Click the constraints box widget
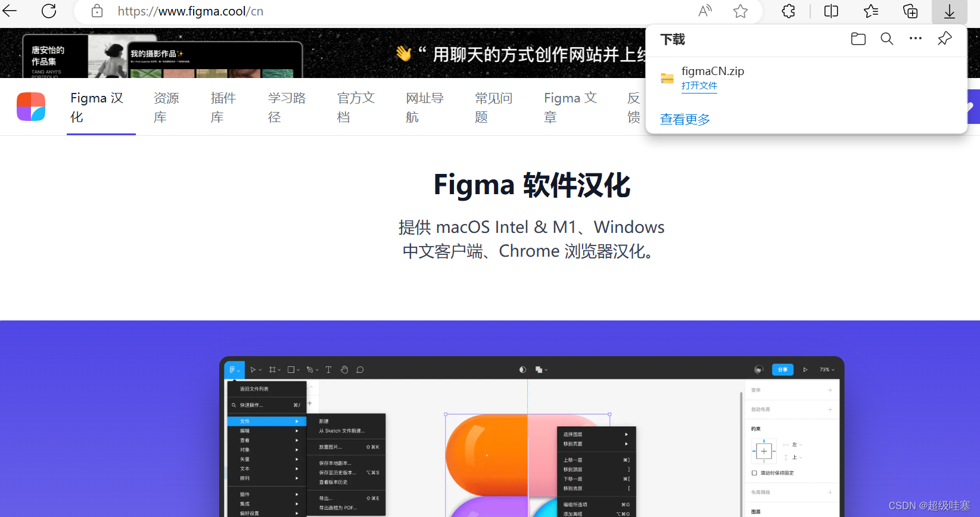This screenshot has width=980, height=517. [x=764, y=451]
